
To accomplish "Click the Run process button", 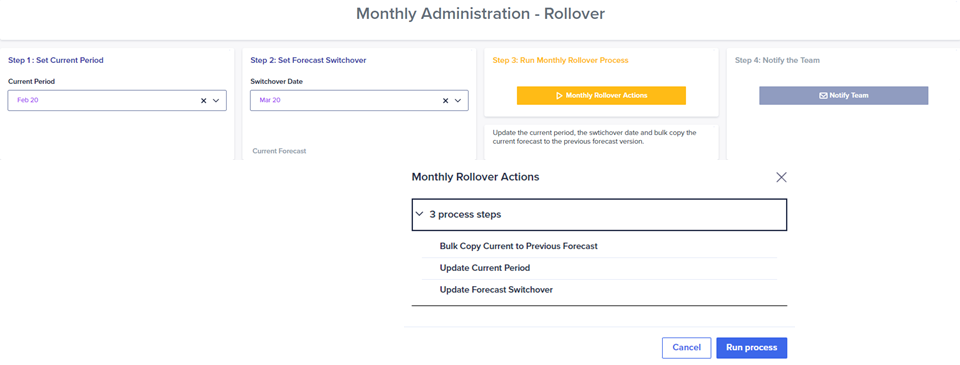I will click(x=752, y=348).
